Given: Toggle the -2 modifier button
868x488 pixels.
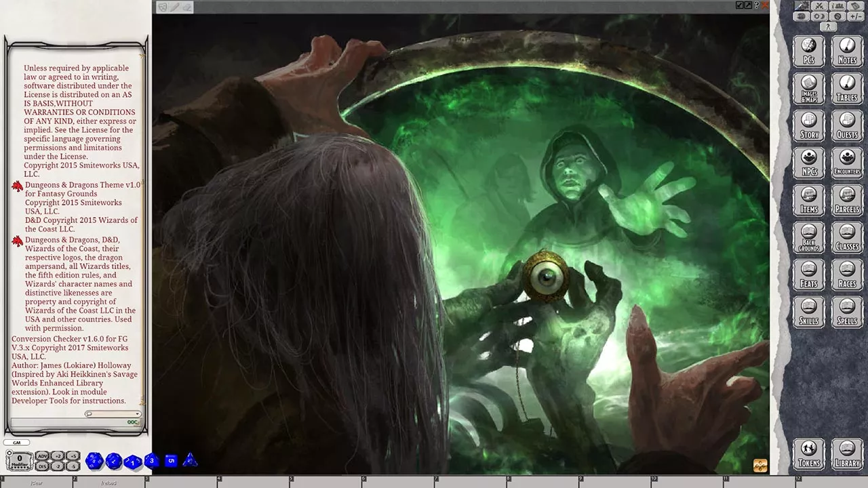Looking at the screenshot, I should pos(58,466).
